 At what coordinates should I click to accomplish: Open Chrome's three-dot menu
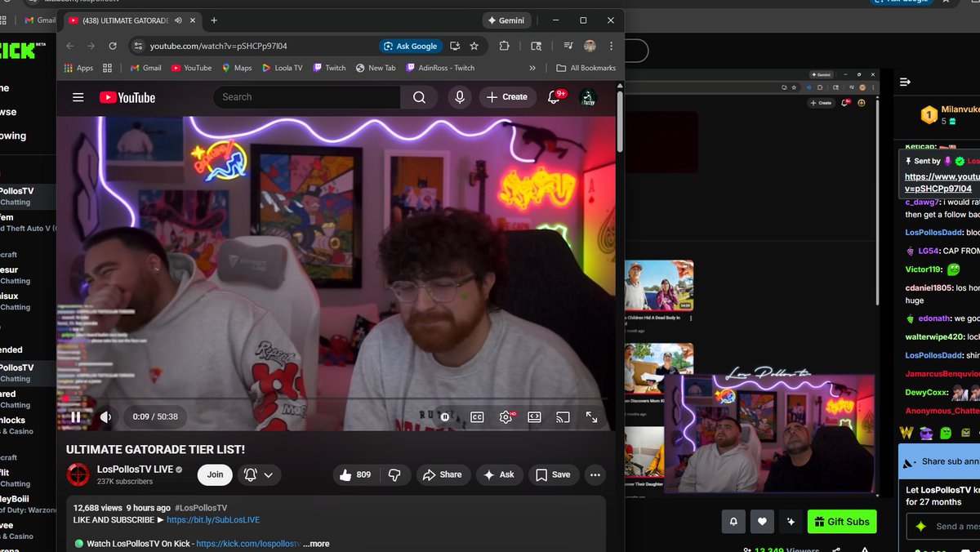pyautogui.click(x=611, y=47)
